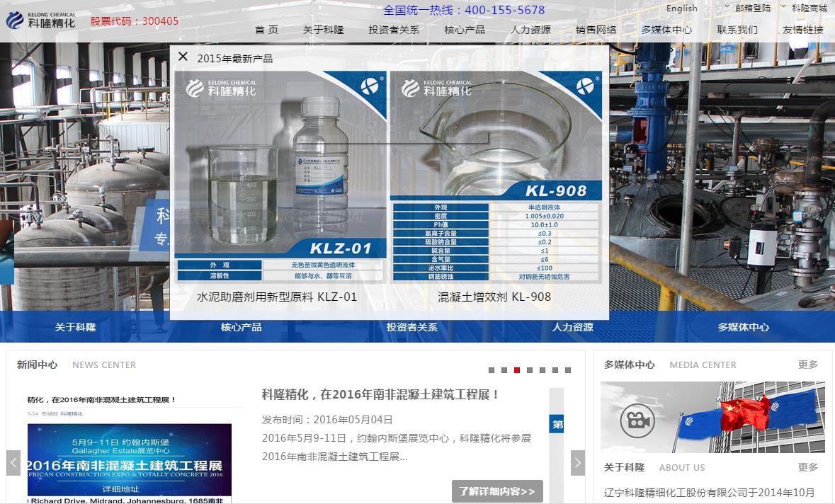Click the video camera icon in media center

tap(637, 420)
